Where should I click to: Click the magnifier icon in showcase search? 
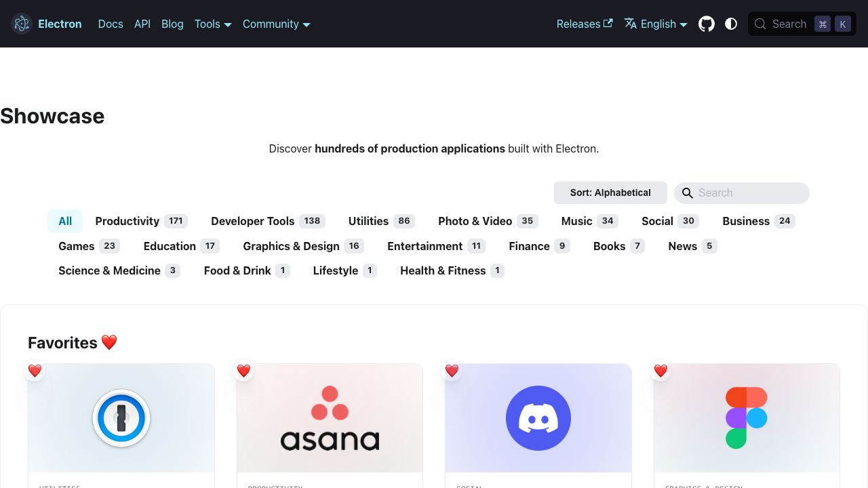pos(687,193)
